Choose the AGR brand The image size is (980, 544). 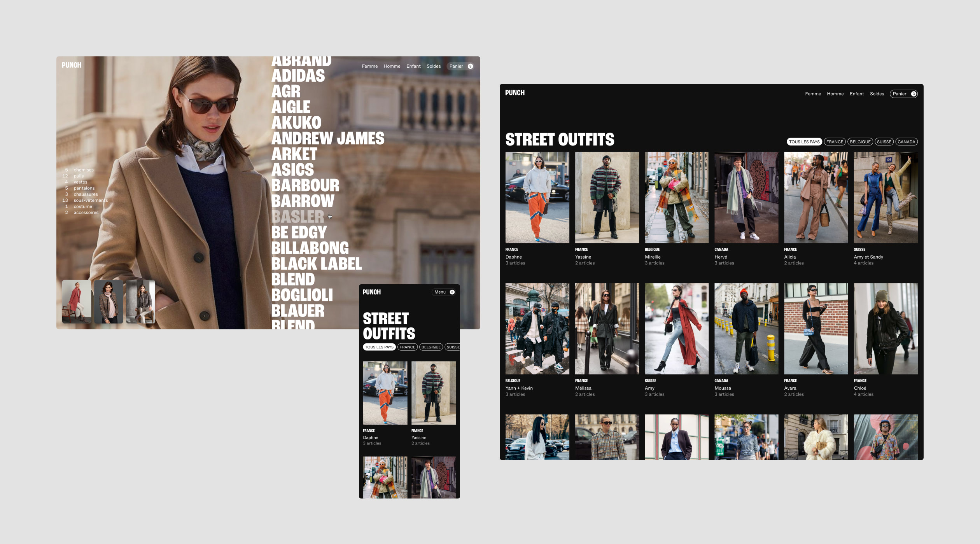pyautogui.click(x=286, y=91)
